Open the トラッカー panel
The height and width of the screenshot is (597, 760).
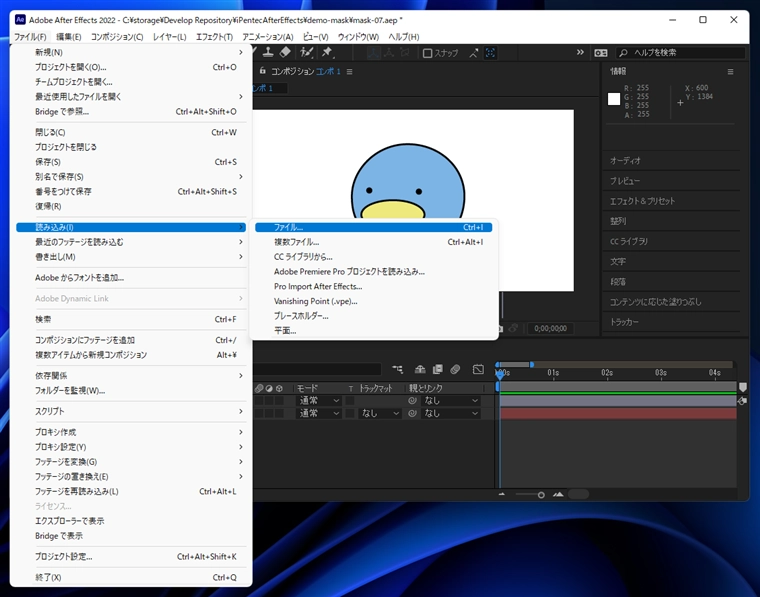(626, 323)
